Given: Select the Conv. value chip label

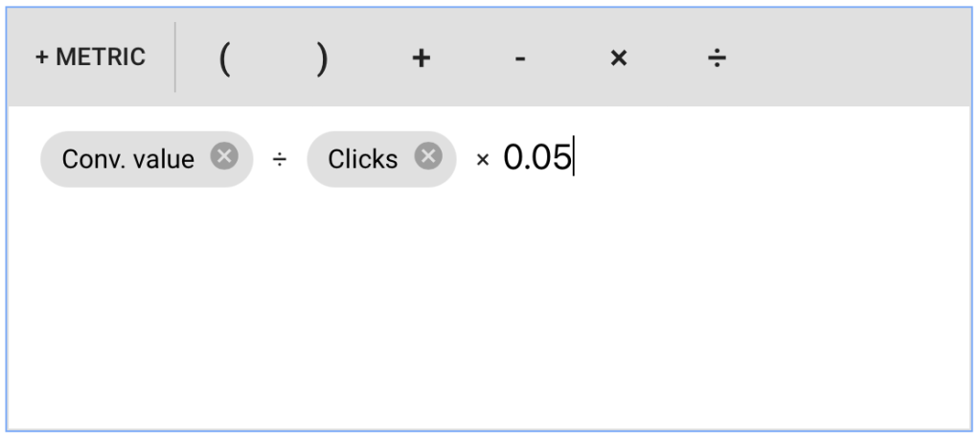Looking at the screenshot, I should pos(128,159).
